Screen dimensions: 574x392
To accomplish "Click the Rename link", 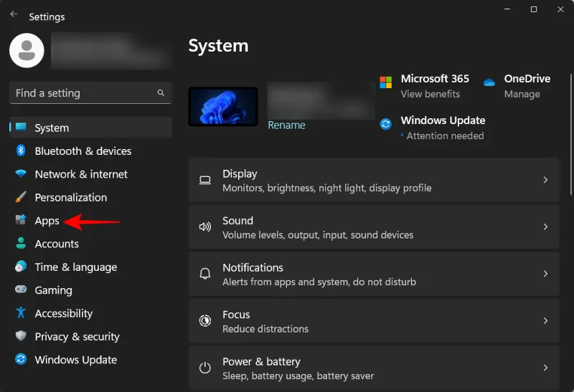I will (x=286, y=125).
